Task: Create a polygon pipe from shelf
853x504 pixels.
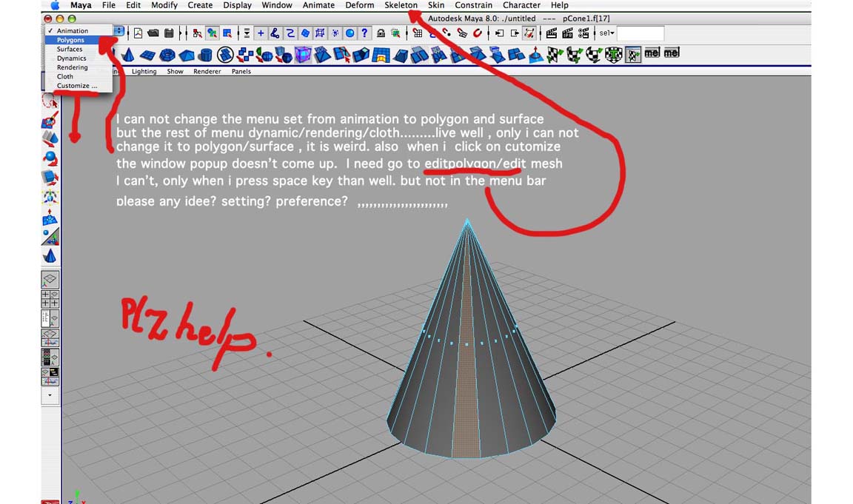Action: [x=205, y=54]
